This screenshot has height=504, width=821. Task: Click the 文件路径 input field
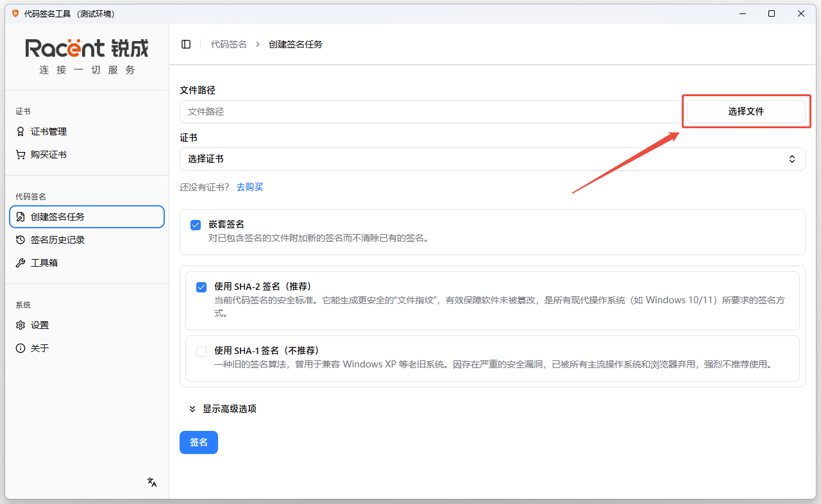[x=430, y=112]
